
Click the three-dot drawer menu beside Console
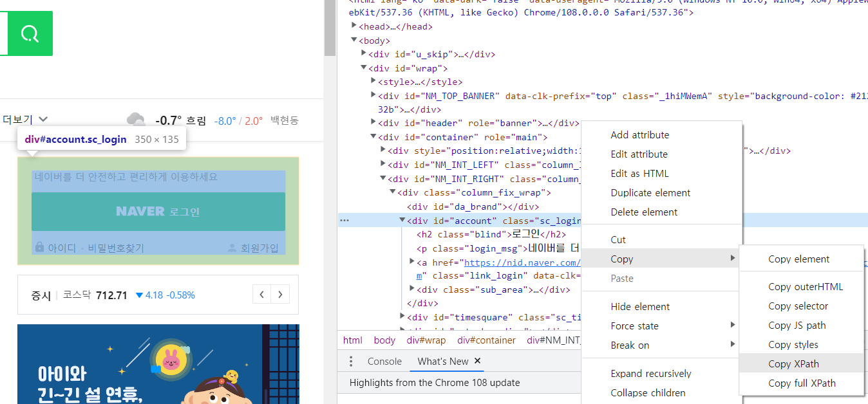[351, 362]
